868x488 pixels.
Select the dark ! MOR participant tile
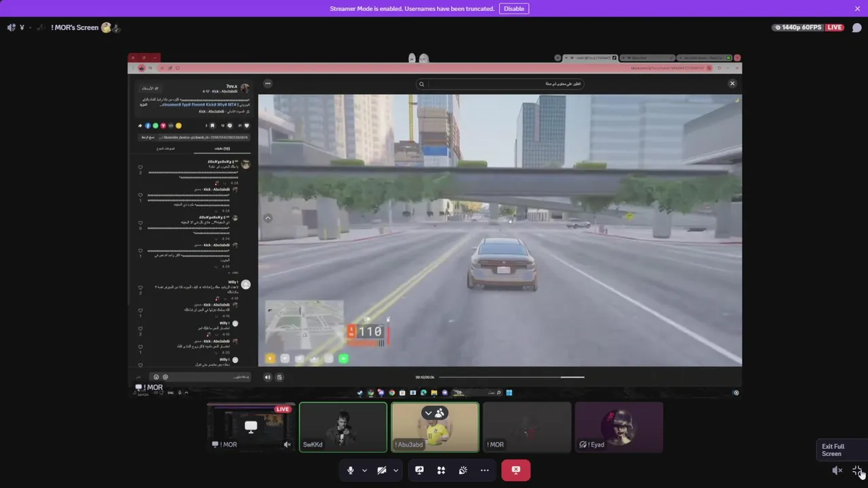tap(527, 427)
